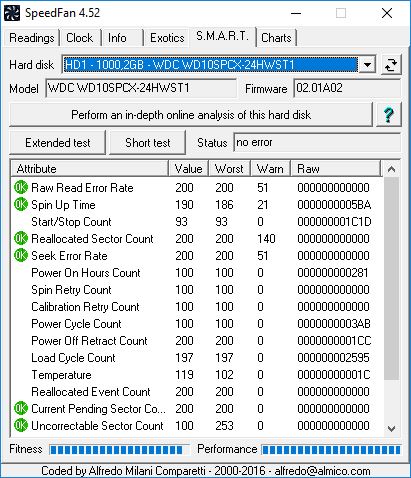This screenshot has width=411, height=478.
Task: Click the Worst column header
Action: [x=229, y=169]
